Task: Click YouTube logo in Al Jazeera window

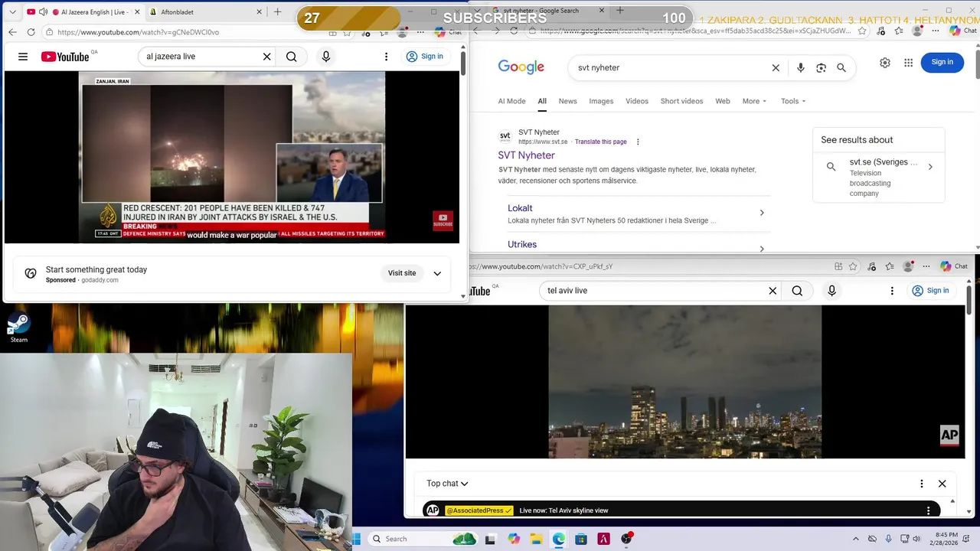Action: pyautogui.click(x=65, y=57)
